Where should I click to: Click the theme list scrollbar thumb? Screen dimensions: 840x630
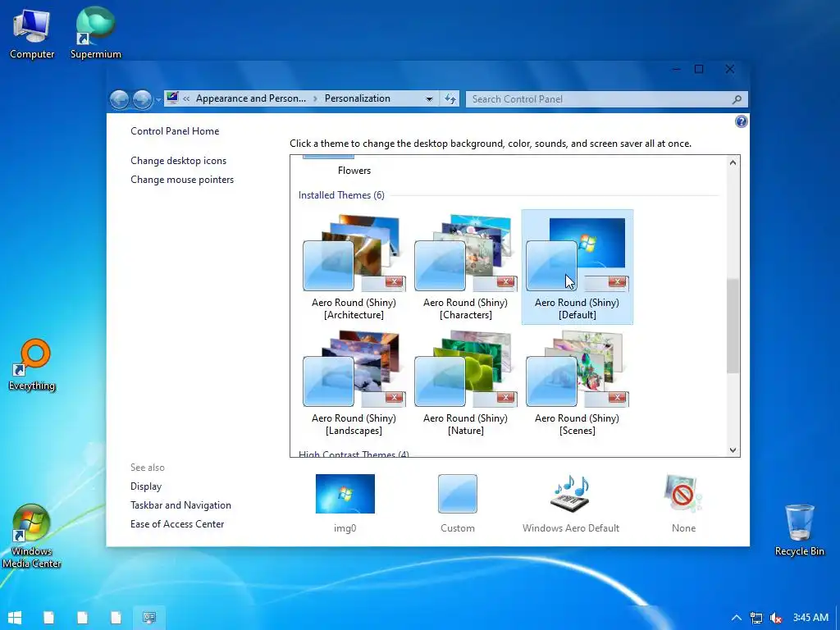[x=733, y=326]
